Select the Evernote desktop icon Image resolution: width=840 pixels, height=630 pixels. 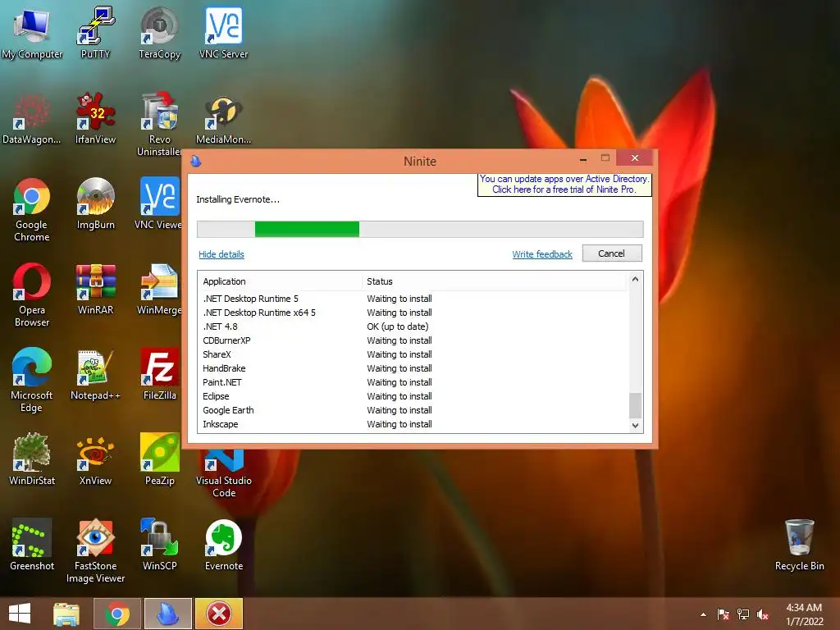(223, 545)
